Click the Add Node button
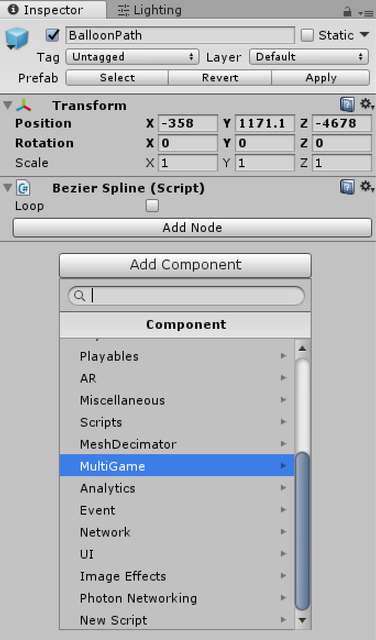The image size is (376, 640). click(x=192, y=227)
